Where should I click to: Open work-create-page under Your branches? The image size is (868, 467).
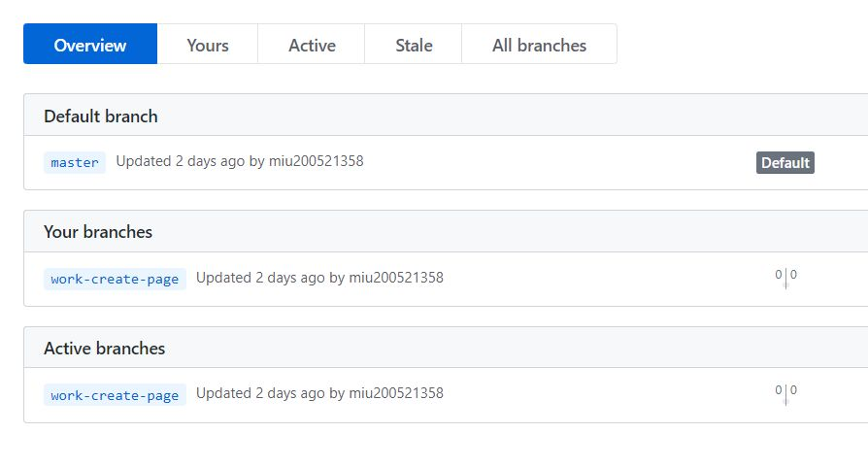tap(115, 279)
